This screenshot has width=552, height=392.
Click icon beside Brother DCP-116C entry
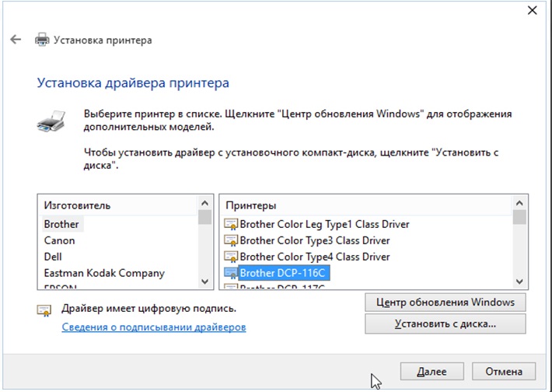[x=231, y=273]
